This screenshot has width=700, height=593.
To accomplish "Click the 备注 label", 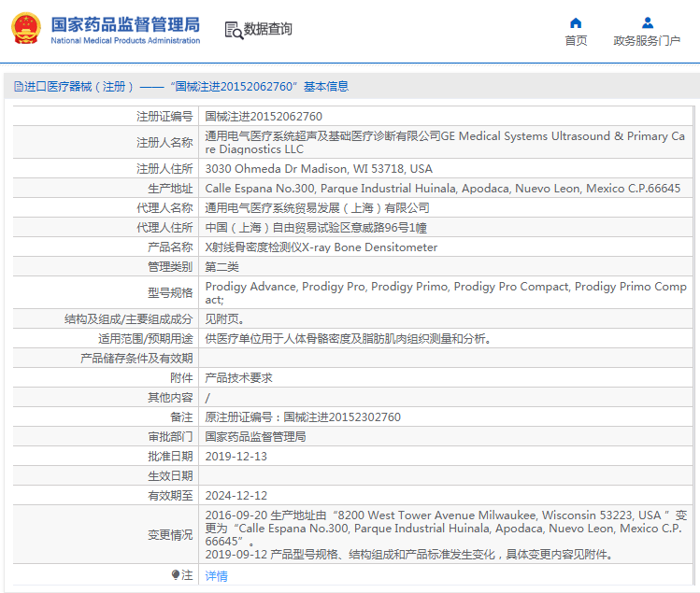I will coord(181,417).
